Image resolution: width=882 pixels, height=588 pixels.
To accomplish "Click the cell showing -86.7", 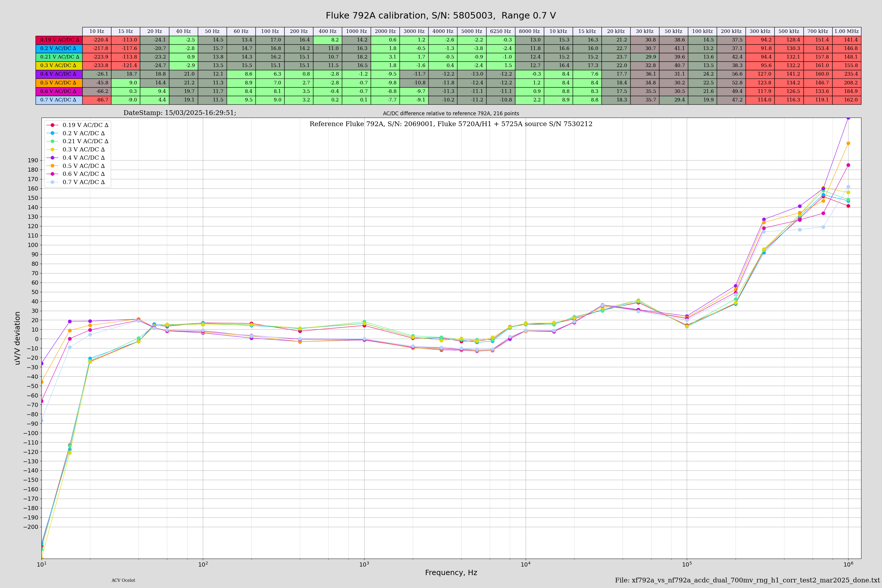I will click(x=97, y=100).
